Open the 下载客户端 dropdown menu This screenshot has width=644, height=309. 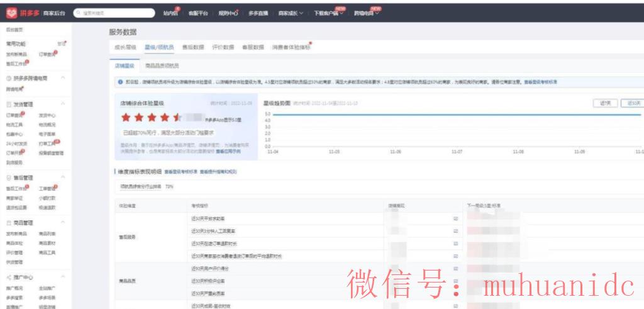click(x=328, y=13)
